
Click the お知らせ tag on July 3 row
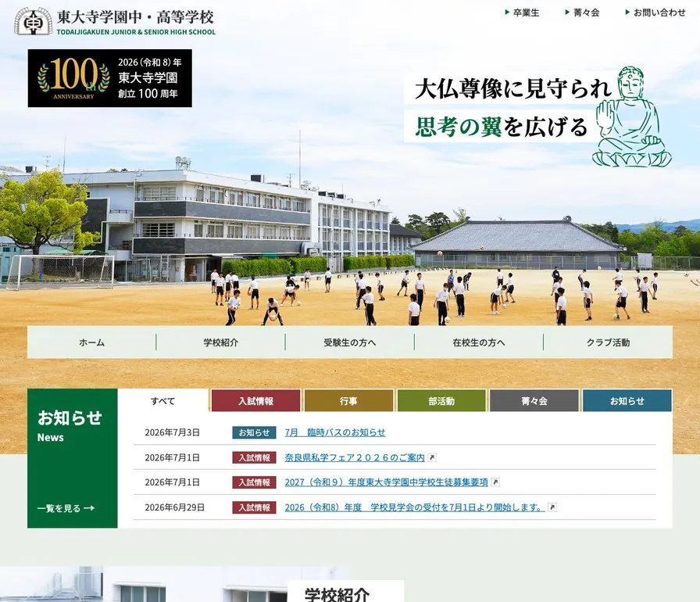(254, 432)
